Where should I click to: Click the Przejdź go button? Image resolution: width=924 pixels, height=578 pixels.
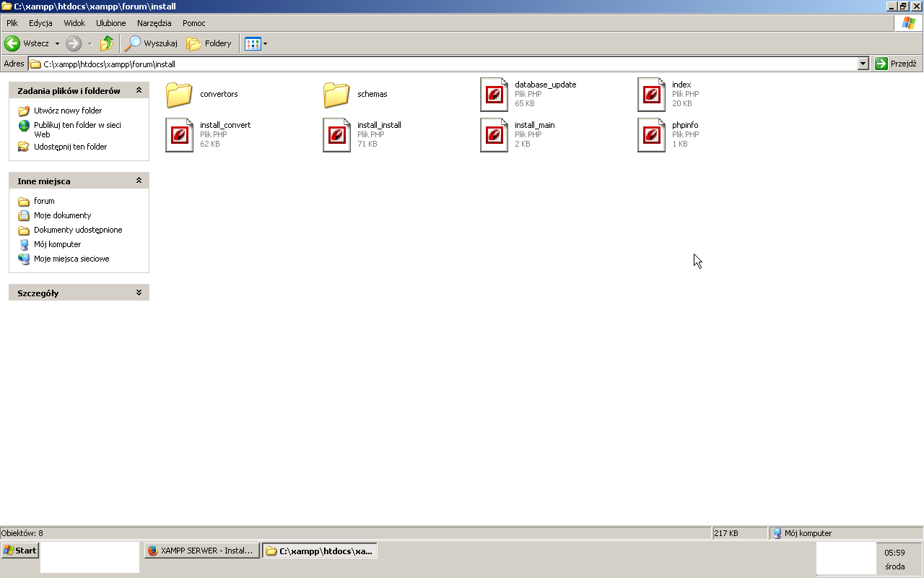[x=896, y=64]
